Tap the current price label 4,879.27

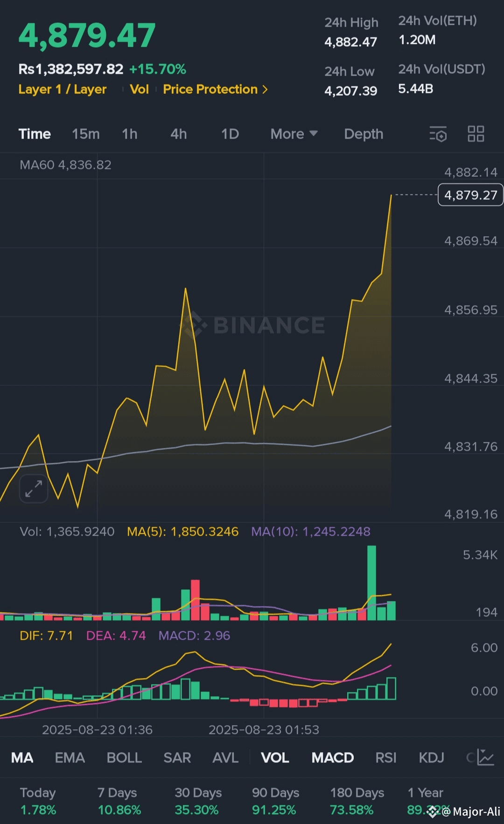(x=470, y=195)
